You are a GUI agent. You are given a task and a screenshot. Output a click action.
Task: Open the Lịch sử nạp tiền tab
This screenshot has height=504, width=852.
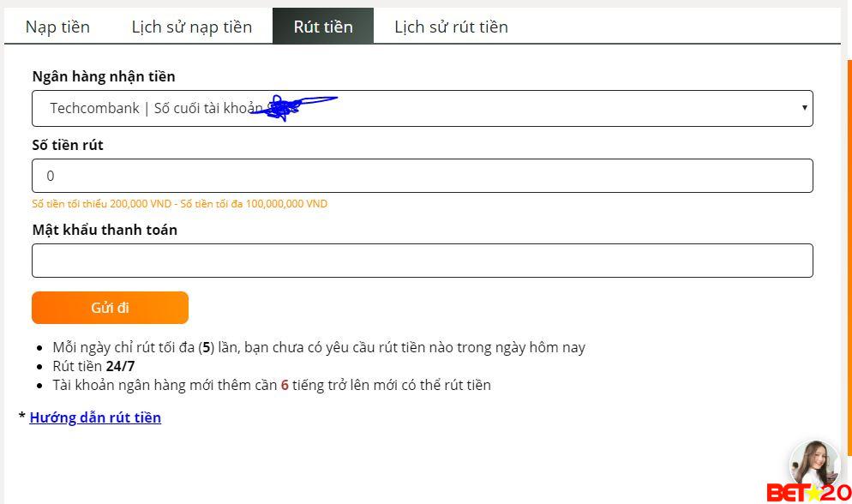[191, 27]
